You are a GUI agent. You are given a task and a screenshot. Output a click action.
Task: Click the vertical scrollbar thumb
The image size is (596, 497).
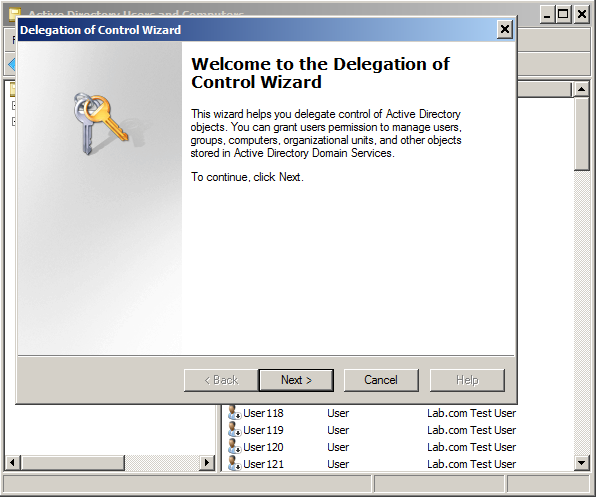click(582, 133)
